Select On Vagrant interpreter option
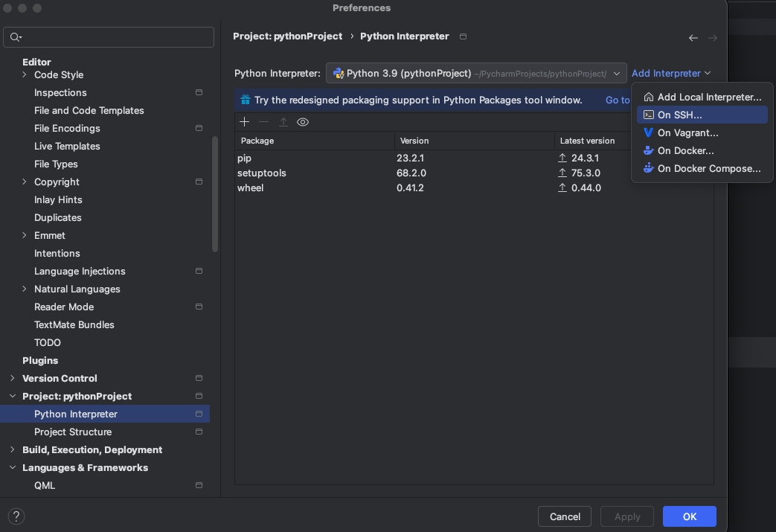The image size is (776, 532). 702,132
